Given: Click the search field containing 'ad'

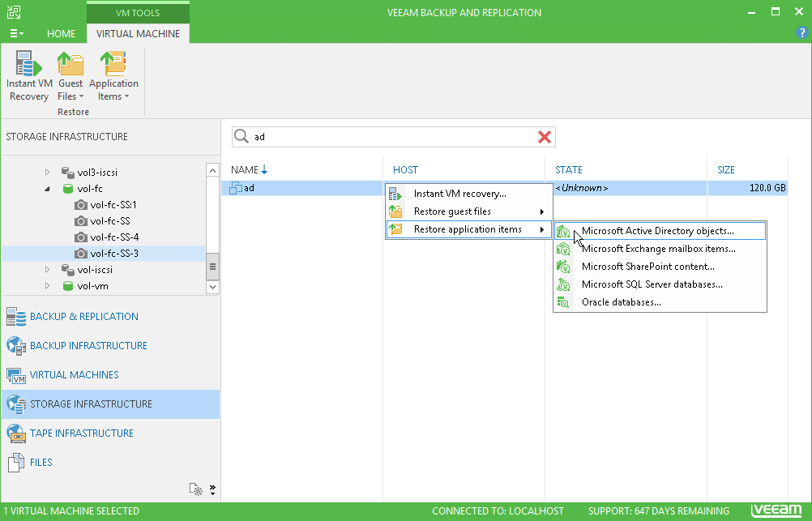Looking at the screenshot, I should click(x=394, y=137).
